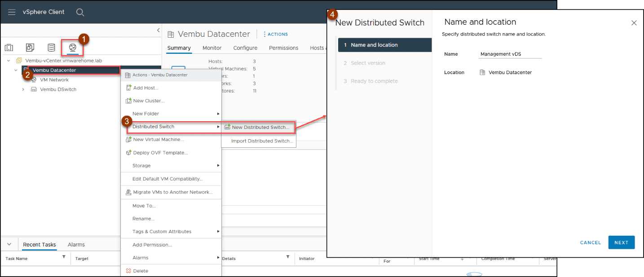
Task: Select VM Network in the inventory tree
Action: [x=54, y=79]
